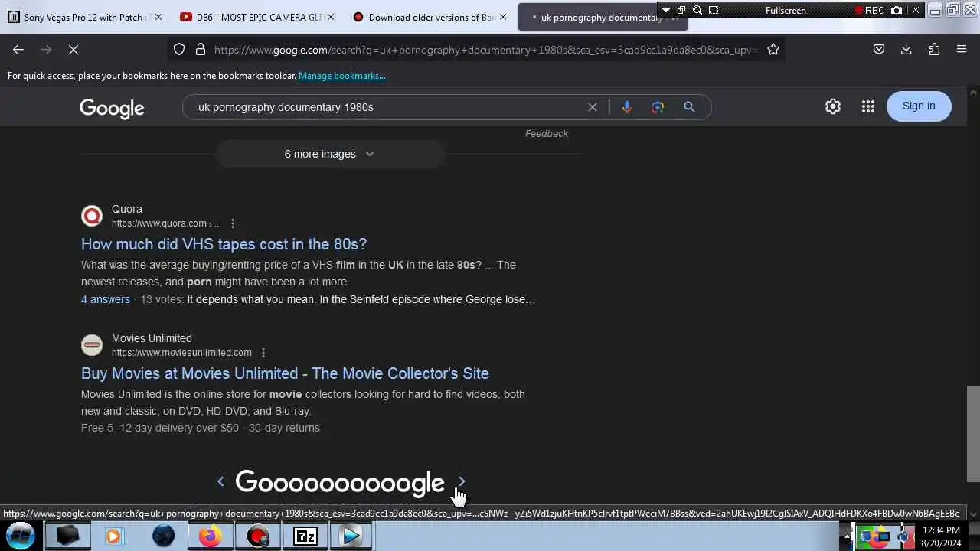This screenshot has height=551, width=980.
Task: Open the Google apps grid
Action: 867,106
